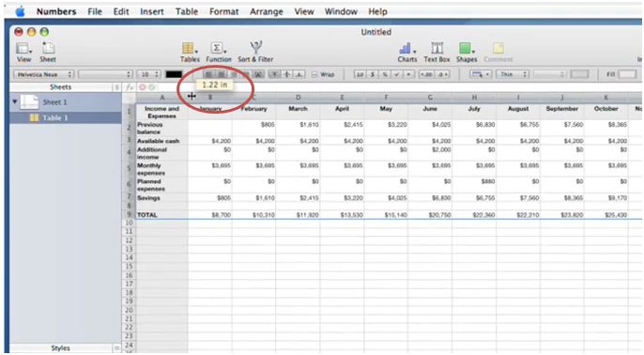Align cell text to top
Image resolution: width=644 pixels, height=355 pixels.
274,74
